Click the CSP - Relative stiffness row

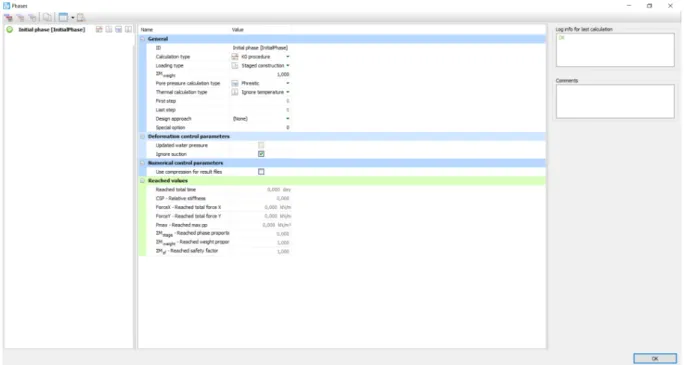pyautogui.click(x=219, y=198)
